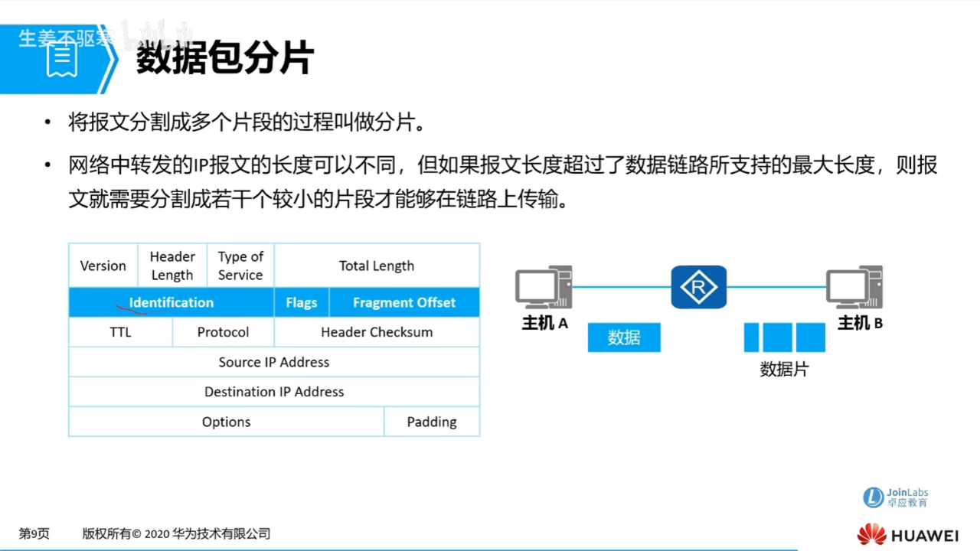Select the Header Length field cell

click(172, 266)
